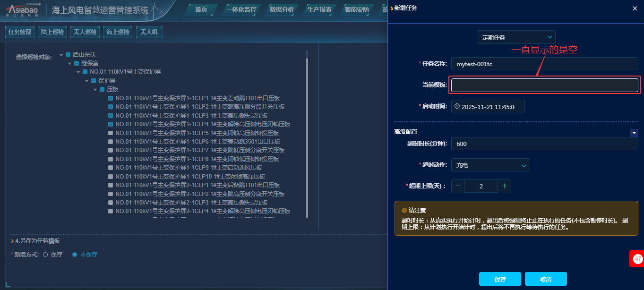Switch to the 陆上巡检 tab

pyautogui.click(x=52, y=32)
